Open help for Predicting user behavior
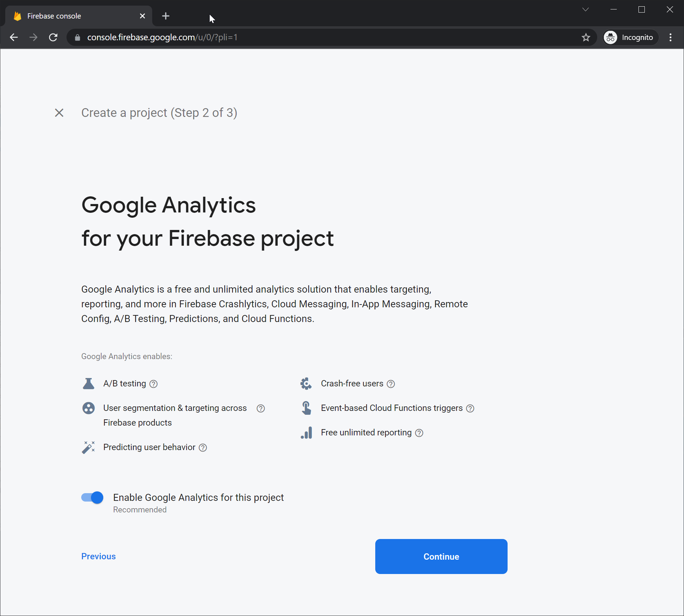684x616 pixels. [203, 448]
